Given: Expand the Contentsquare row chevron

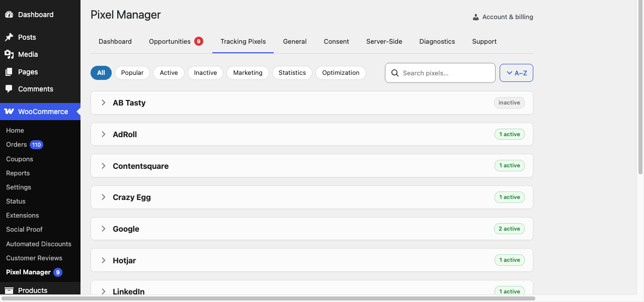Looking at the screenshot, I should pos(103,166).
